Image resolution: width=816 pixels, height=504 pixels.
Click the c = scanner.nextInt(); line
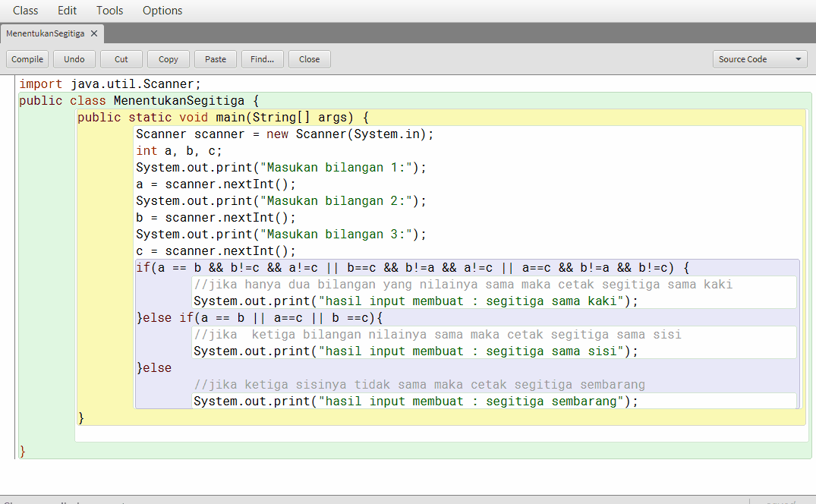coord(216,250)
